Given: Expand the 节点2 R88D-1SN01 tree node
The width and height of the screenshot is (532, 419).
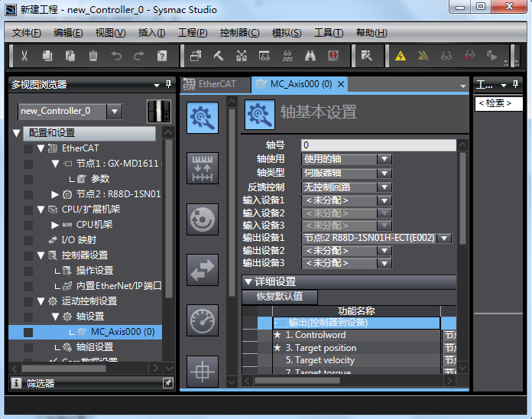Looking at the screenshot, I should coord(54,194).
